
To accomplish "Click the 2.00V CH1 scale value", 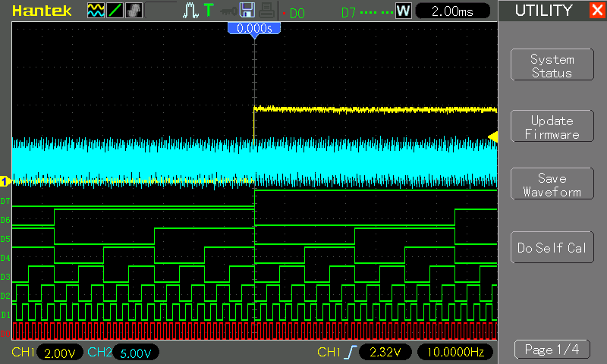I will click(x=60, y=353).
